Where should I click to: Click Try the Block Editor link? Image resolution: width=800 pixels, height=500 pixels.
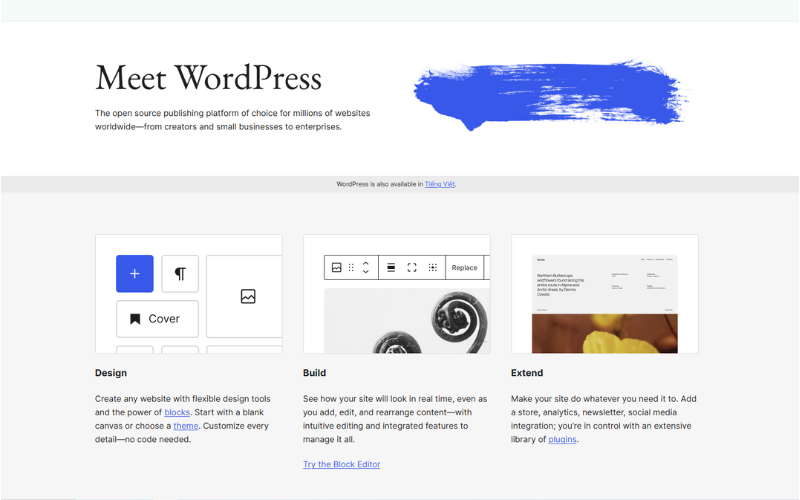341,464
